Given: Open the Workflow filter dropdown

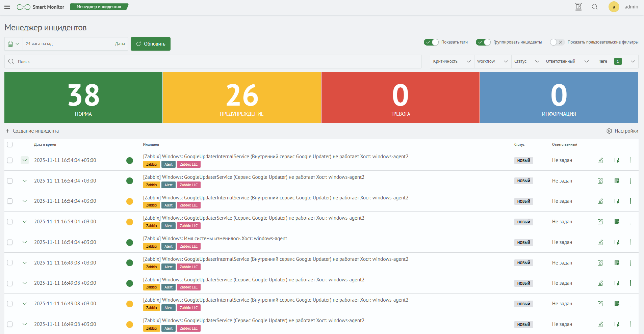Looking at the screenshot, I should [492, 61].
